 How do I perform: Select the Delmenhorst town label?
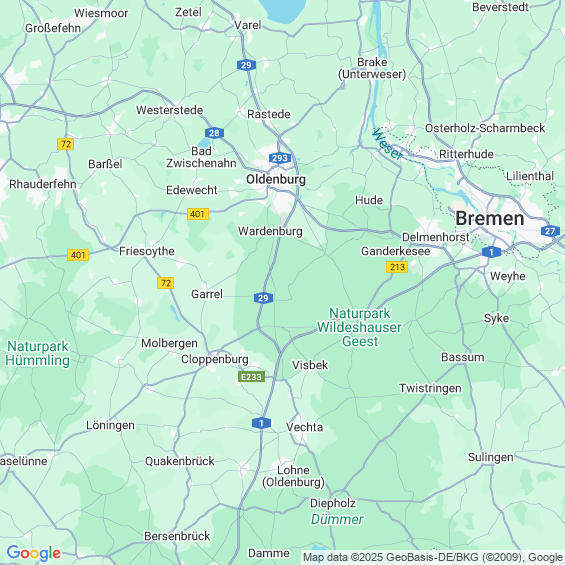[x=436, y=237]
